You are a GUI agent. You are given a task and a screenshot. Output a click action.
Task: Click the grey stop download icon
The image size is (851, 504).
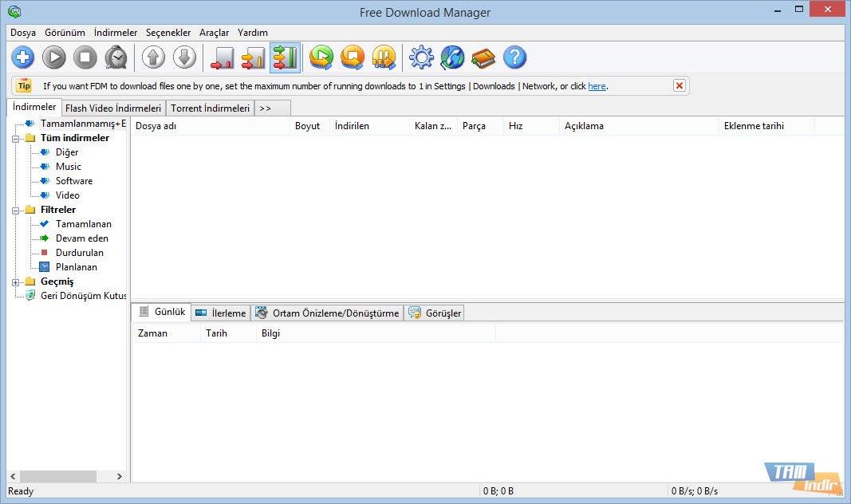(85, 57)
